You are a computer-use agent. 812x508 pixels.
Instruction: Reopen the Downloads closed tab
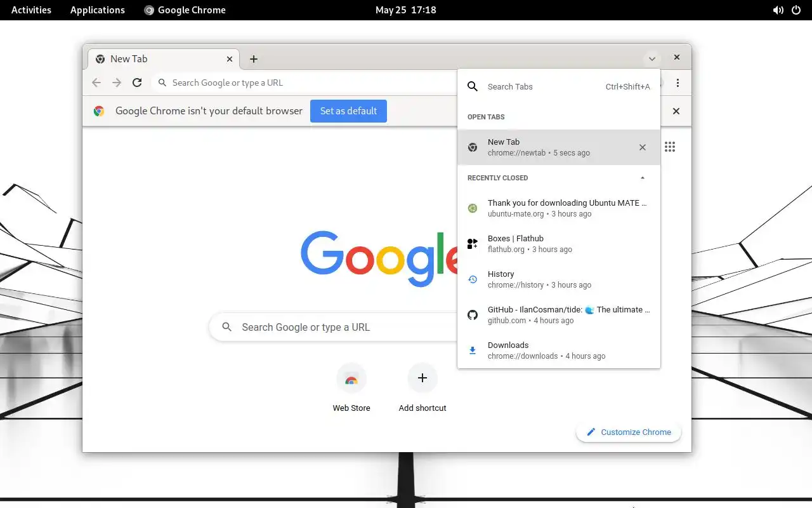(559, 351)
